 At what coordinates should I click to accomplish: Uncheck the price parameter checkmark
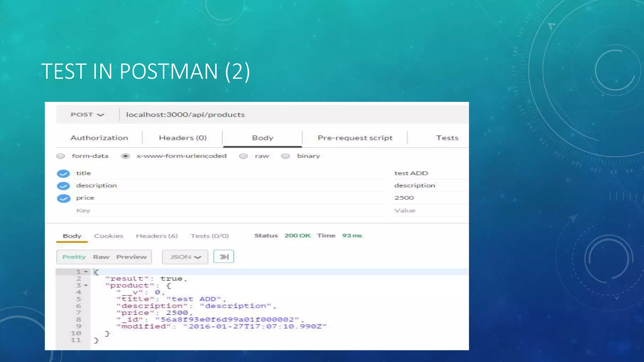[64, 198]
